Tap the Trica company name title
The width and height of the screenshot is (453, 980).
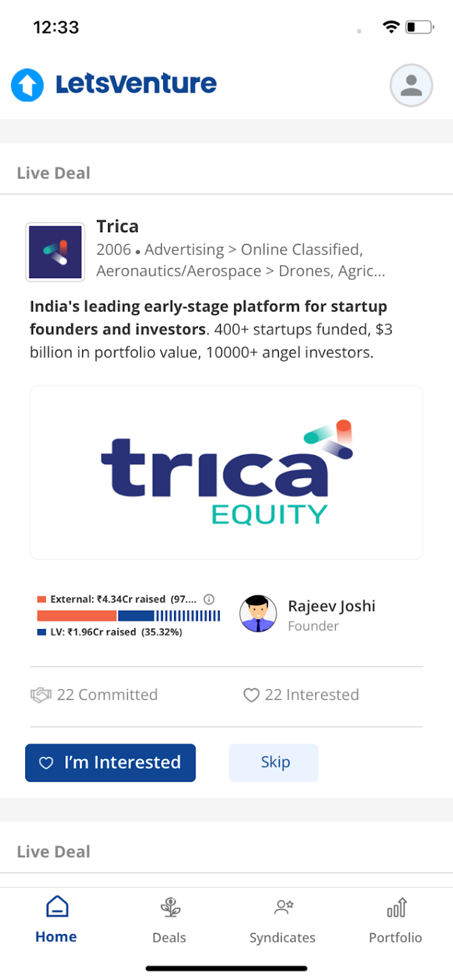[118, 226]
